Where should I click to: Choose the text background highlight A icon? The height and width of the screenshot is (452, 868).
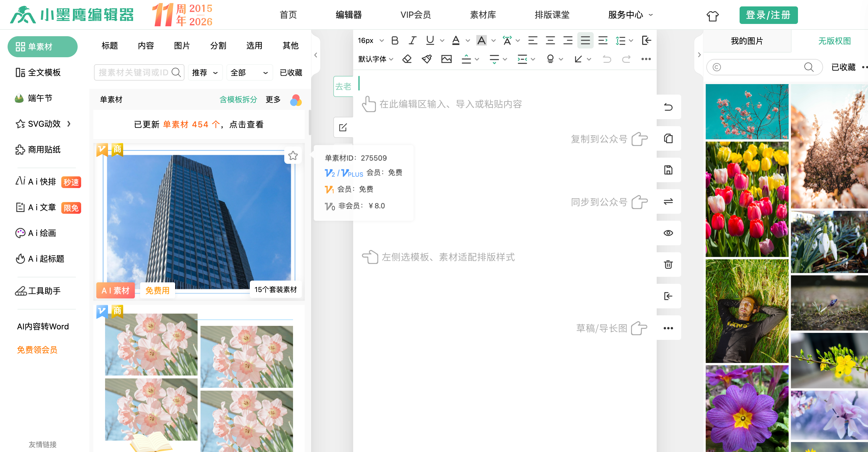tap(482, 41)
